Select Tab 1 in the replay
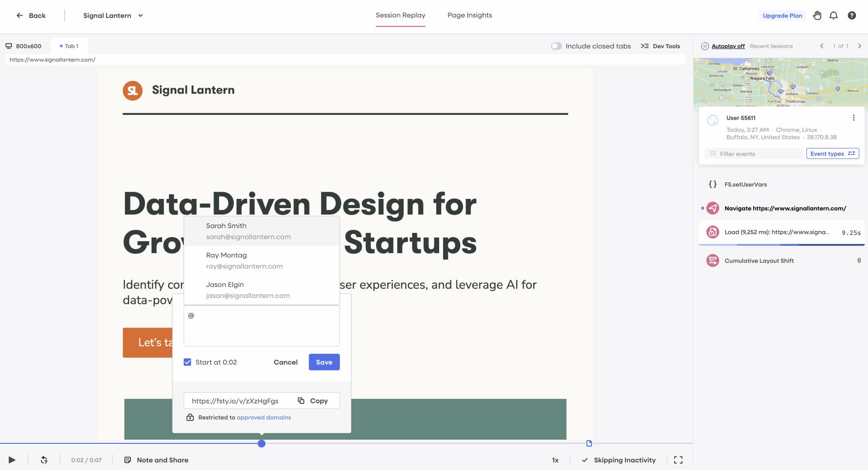The height and width of the screenshot is (470, 868). pos(69,46)
